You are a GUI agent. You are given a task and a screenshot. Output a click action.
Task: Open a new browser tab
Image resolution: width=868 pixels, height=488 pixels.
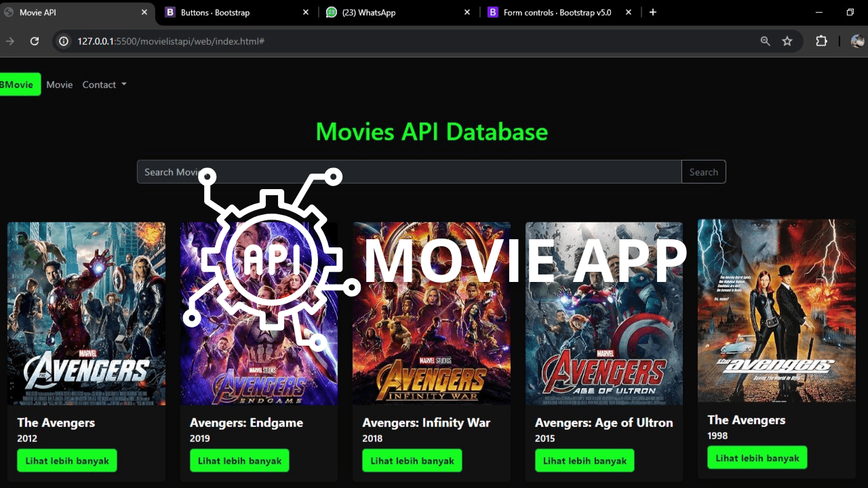tap(653, 12)
